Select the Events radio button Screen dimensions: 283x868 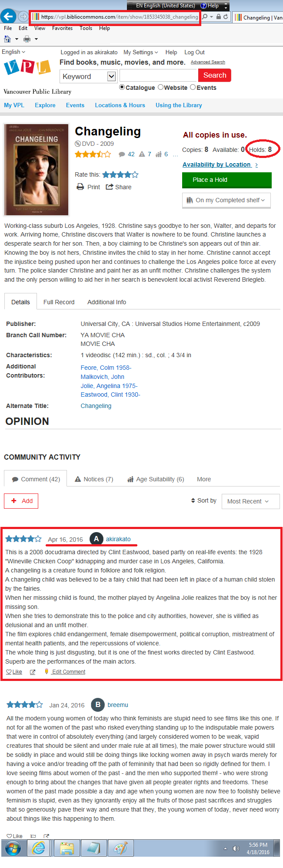[193, 87]
